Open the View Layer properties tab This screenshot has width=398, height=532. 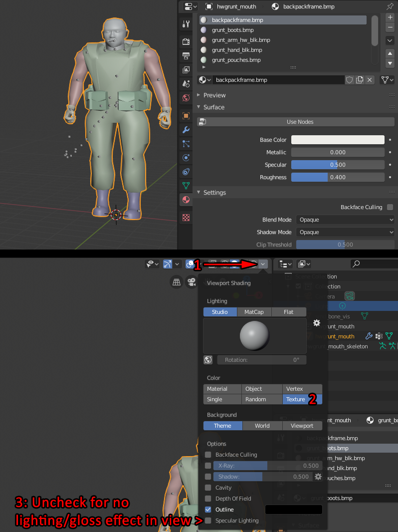pyautogui.click(x=186, y=69)
